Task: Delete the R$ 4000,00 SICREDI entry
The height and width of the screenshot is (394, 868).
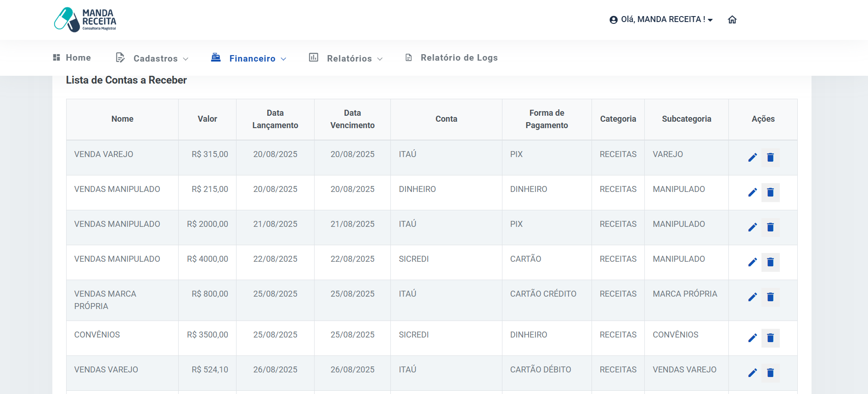Action: point(770,262)
